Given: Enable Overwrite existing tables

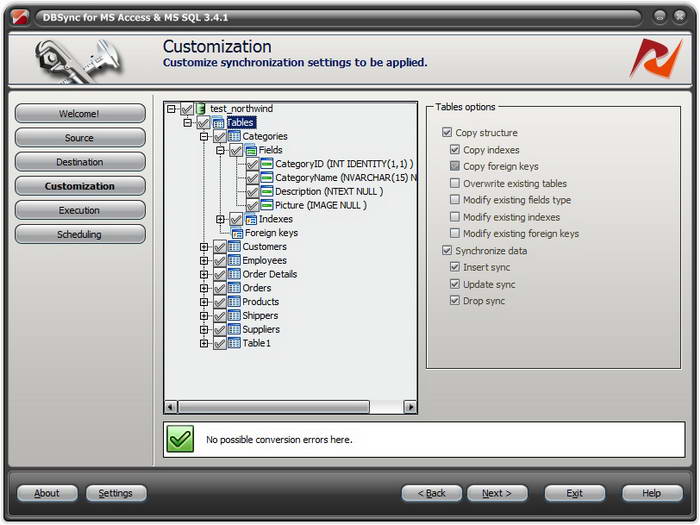Looking at the screenshot, I should tap(455, 183).
